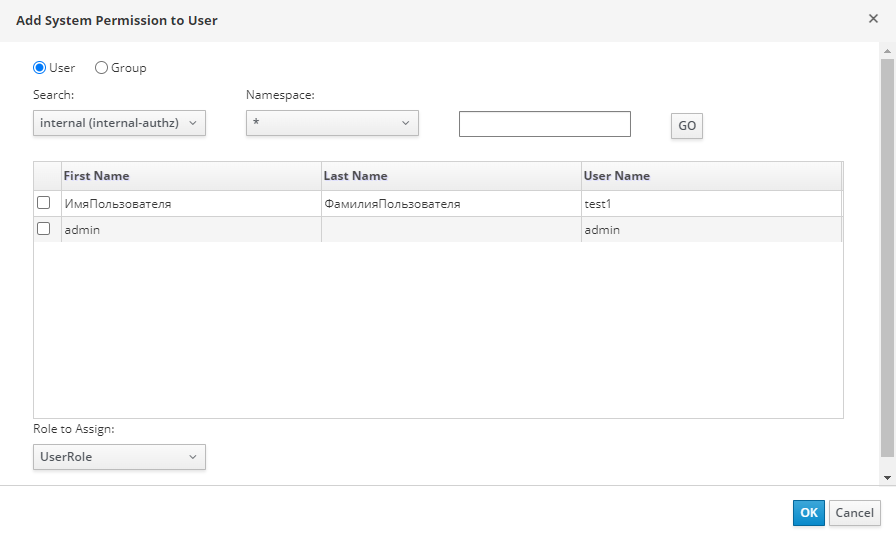
Task: Open the internal (internal-authz) search dropdown
Action: click(119, 123)
